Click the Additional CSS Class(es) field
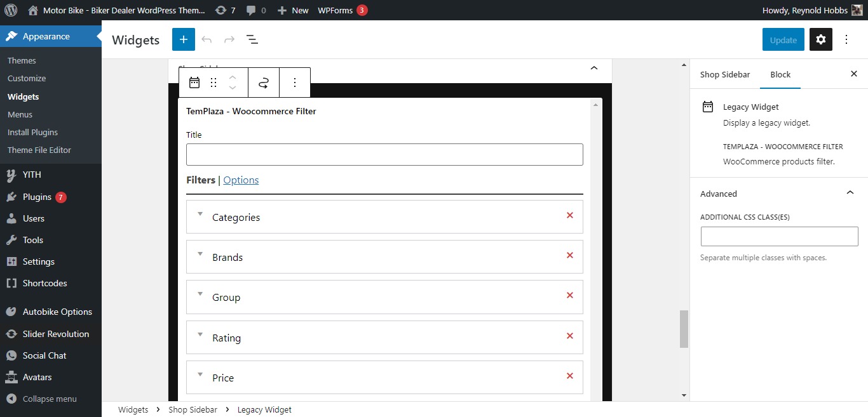Viewport: 868px width, 417px height. coord(780,237)
